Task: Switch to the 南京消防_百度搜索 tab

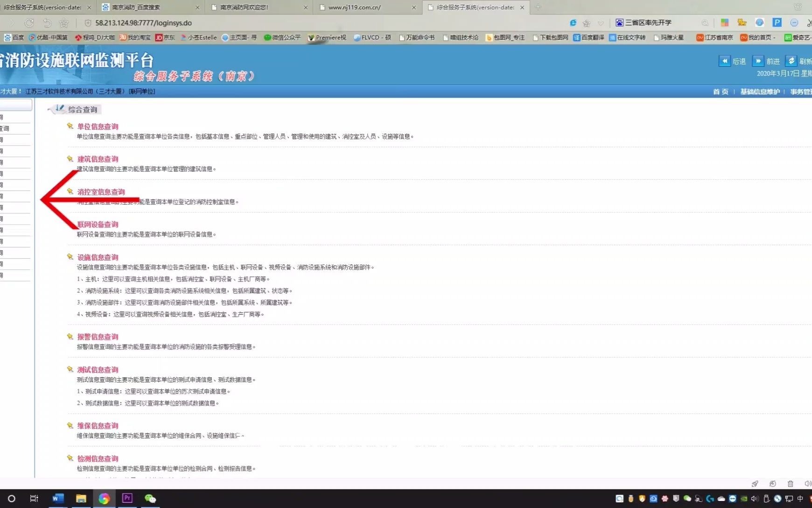Action: coord(150,7)
